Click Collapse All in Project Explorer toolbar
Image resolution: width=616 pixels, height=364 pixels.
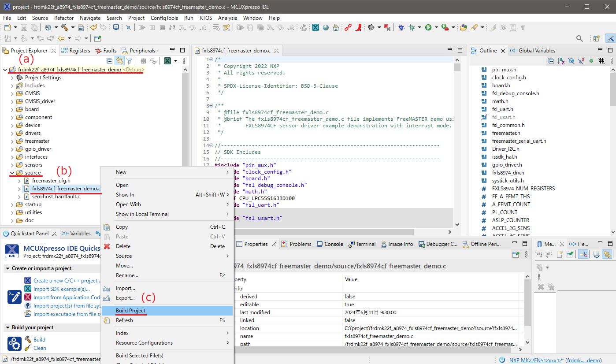(x=110, y=61)
